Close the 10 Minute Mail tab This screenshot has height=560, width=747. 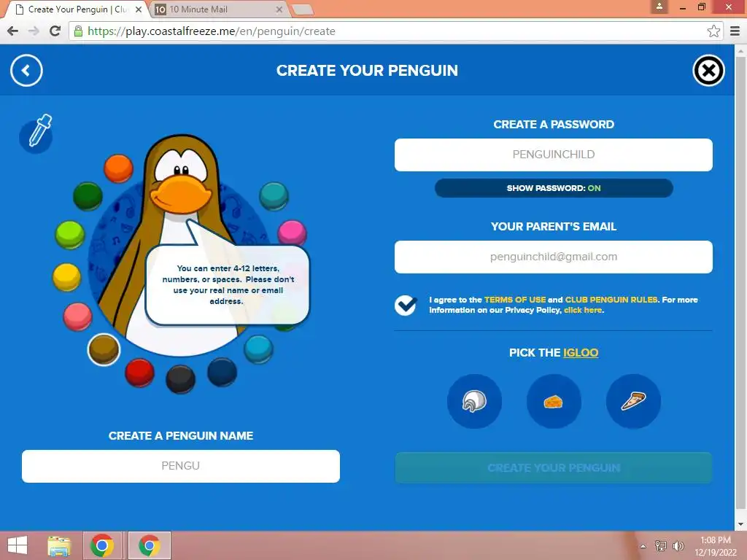point(279,9)
